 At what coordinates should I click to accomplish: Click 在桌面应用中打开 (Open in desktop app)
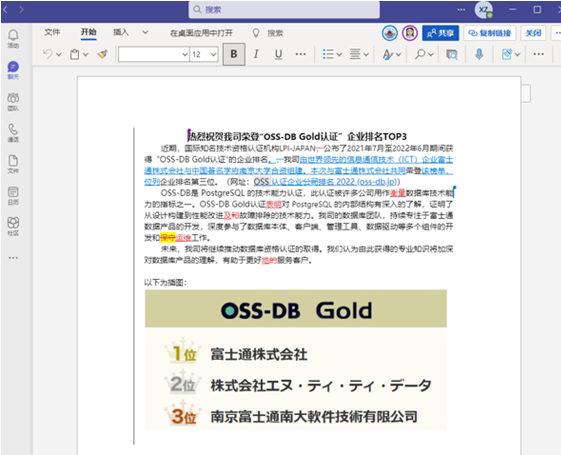tap(201, 33)
